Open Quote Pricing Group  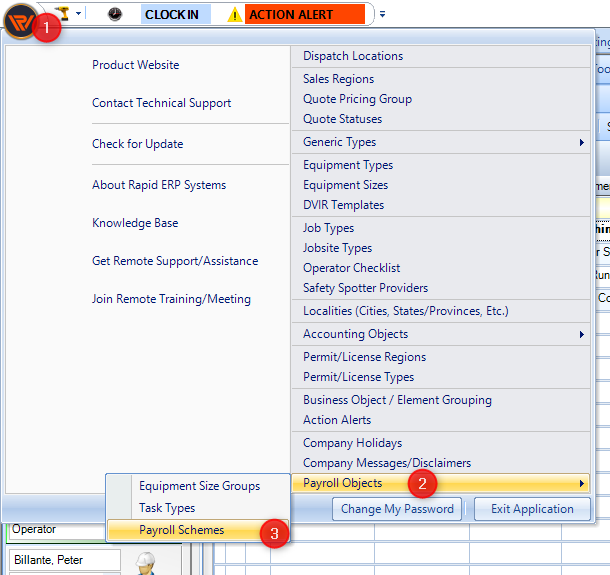coord(440,99)
